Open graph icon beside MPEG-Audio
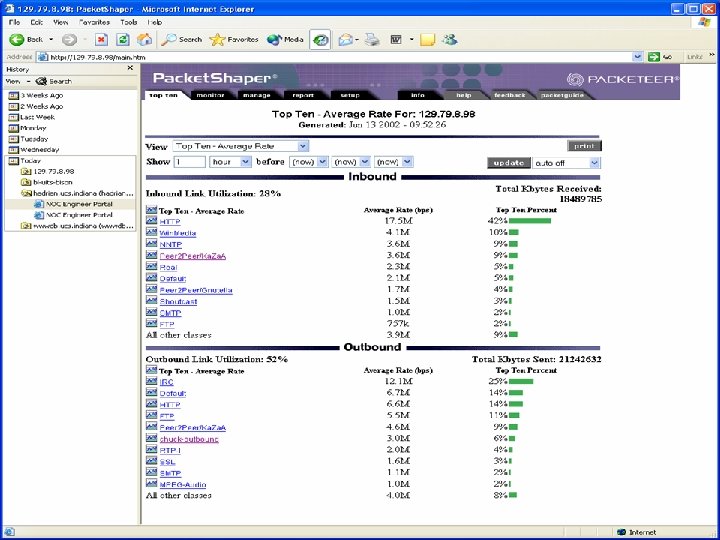The width and height of the screenshot is (720, 540). (152, 484)
